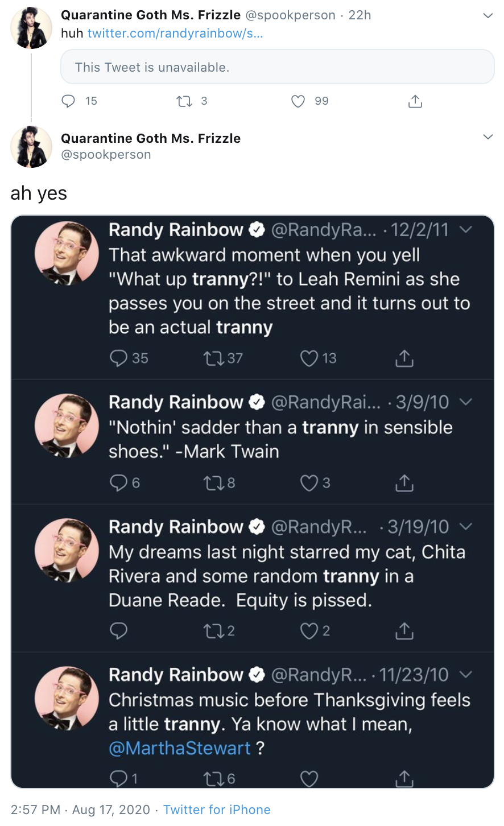Expand the chevron on the 12/2/11 tweet
This screenshot has height=826, width=504.
[x=466, y=230]
